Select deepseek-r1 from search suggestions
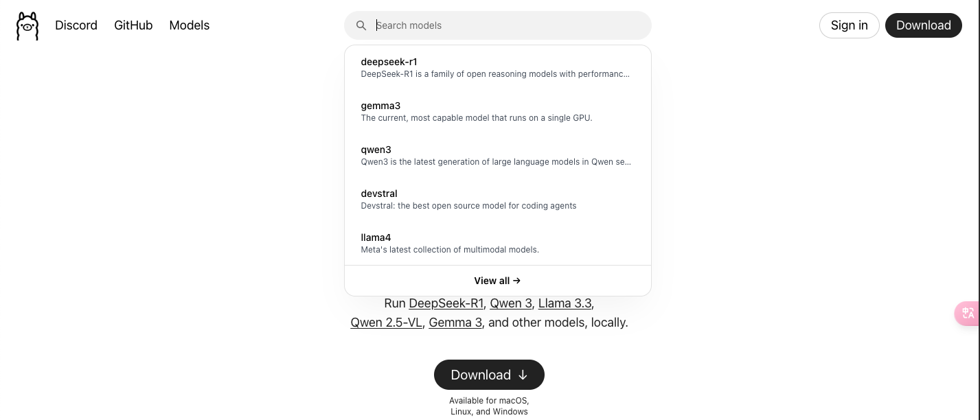Viewport: 980px width, 420px height. tap(497, 67)
